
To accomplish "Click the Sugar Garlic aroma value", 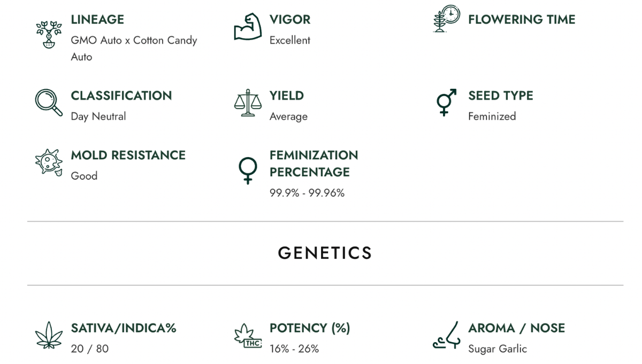I will [497, 349].
